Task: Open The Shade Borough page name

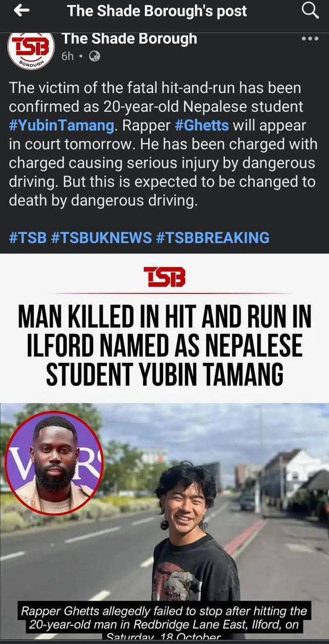Action: [129, 39]
